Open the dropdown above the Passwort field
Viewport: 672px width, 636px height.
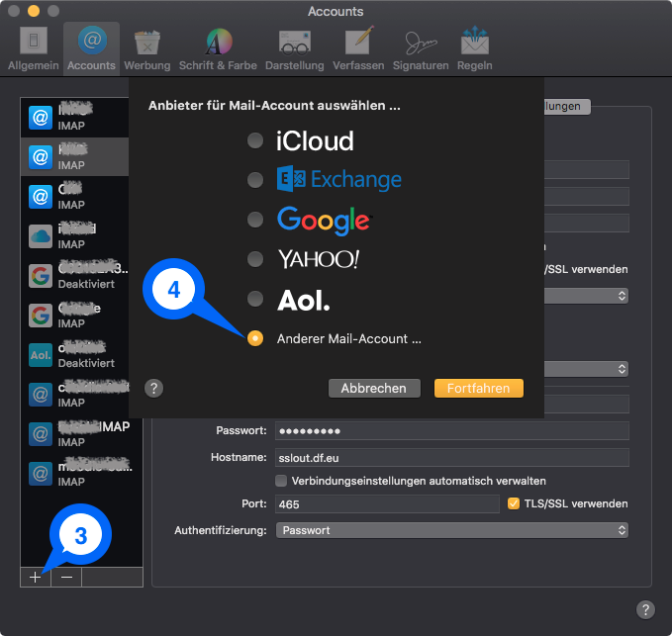point(586,369)
